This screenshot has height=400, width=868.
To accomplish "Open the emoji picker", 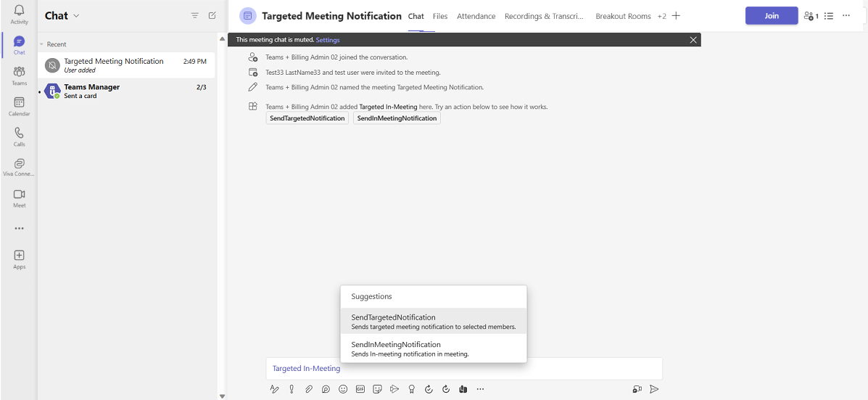I will (x=343, y=389).
